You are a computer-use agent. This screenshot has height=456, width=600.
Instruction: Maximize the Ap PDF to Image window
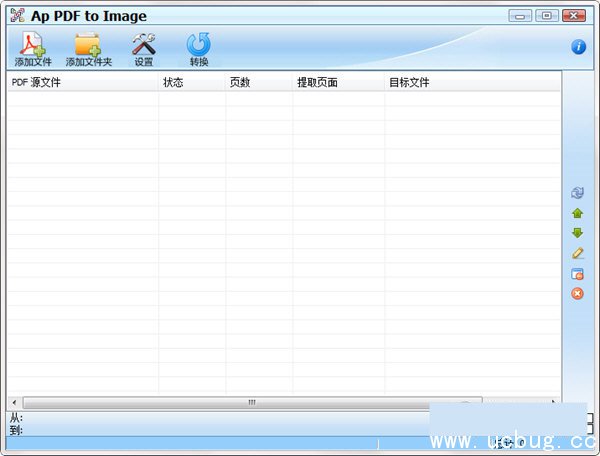click(547, 16)
